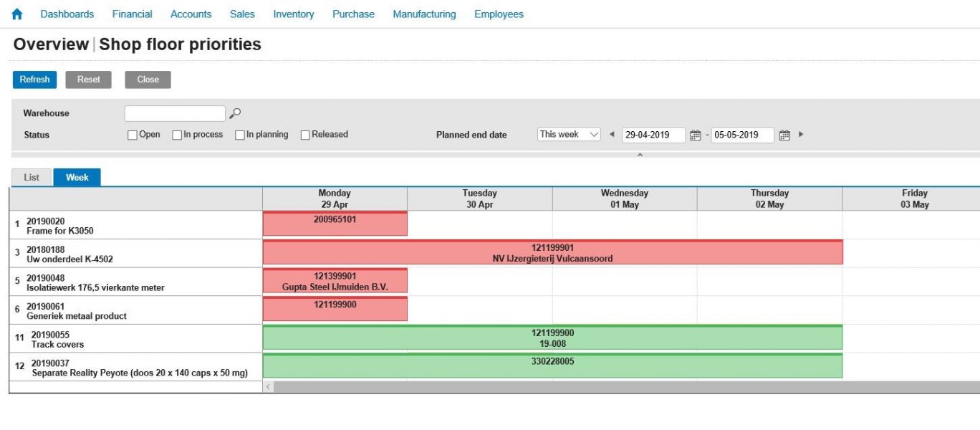This screenshot has height=430, width=980.
Task: Open calendar picker for end date
Action: click(x=784, y=135)
